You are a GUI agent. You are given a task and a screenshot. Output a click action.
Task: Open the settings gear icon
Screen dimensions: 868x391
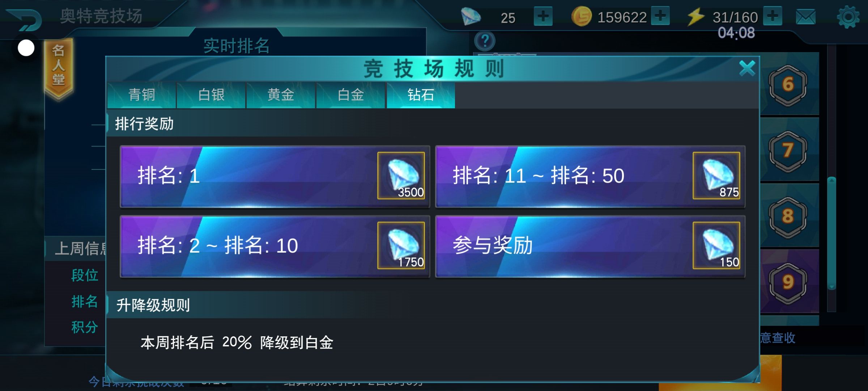coord(848,17)
